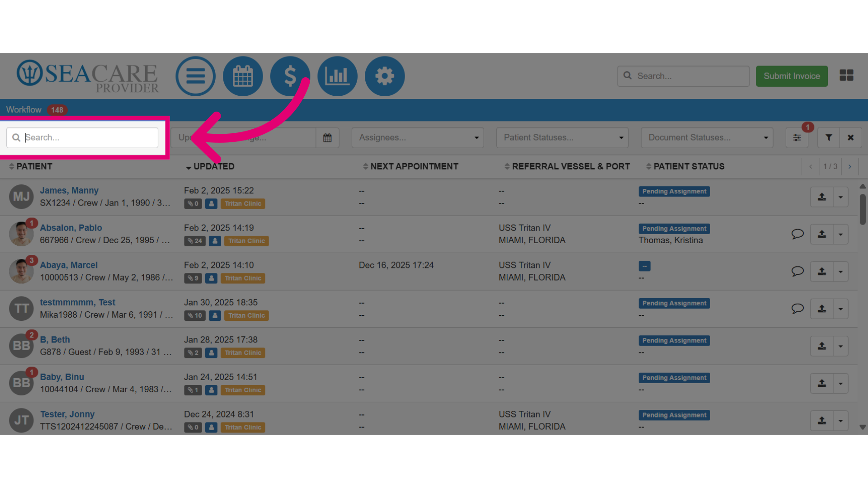Open action dropdown arrow for Abaya, Marcel
This screenshot has height=488, width=868.
pos(841,272)
